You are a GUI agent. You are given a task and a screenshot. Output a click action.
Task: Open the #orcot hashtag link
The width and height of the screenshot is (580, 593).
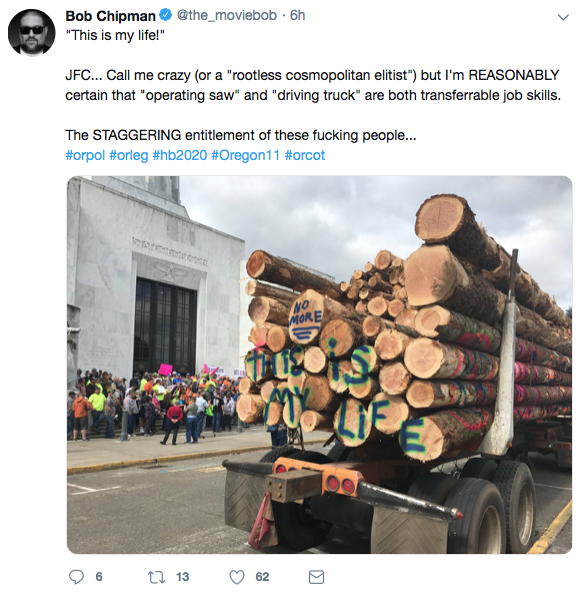(x=305, y=155)
